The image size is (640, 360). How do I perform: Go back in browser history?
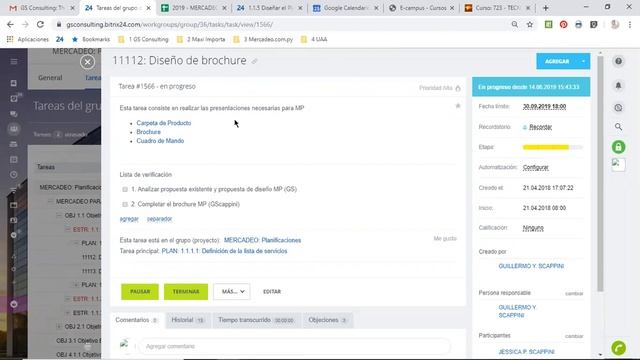click(10, 24)
